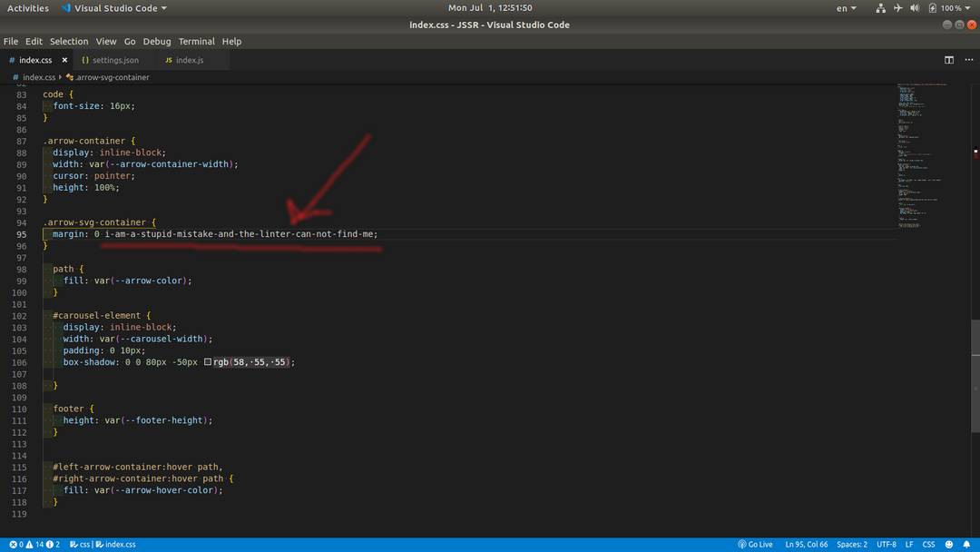
Task: Click the network indicator in top bar
Action: click(880, 7)
